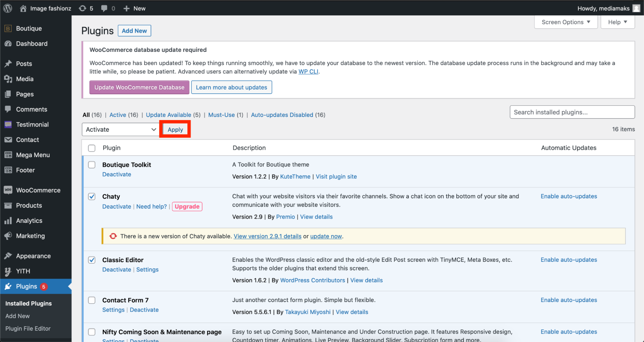Image resolution: width=644 pixels, height=342 pixels.
Task: Expand the Screen Options panel
Action: (x=566, y=22)
